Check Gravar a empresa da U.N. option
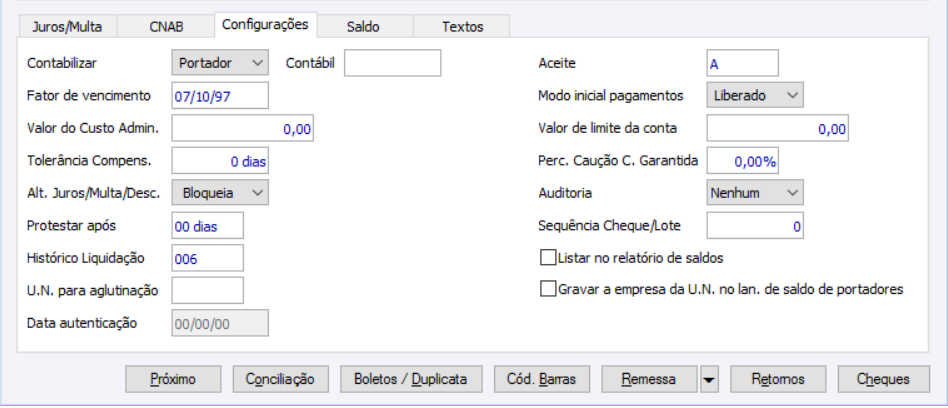The image size is (948, 408). tap(547, 289)
